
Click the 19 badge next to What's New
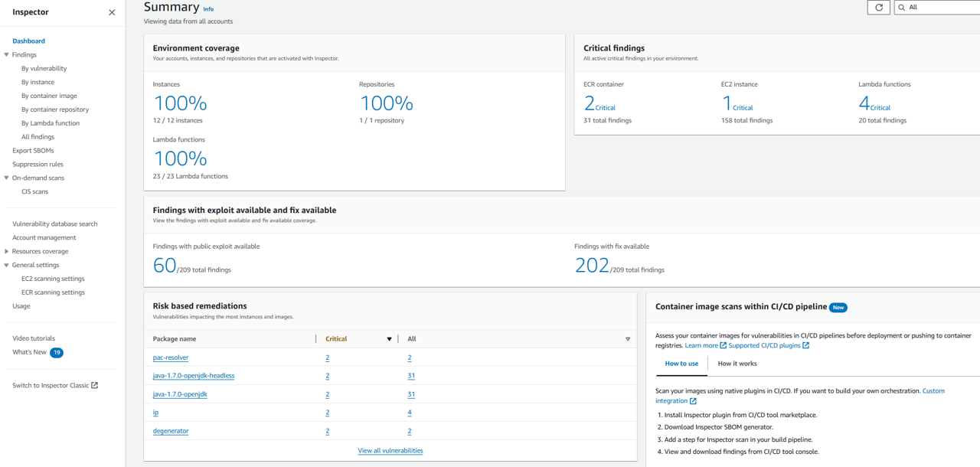tap(57, 352)
